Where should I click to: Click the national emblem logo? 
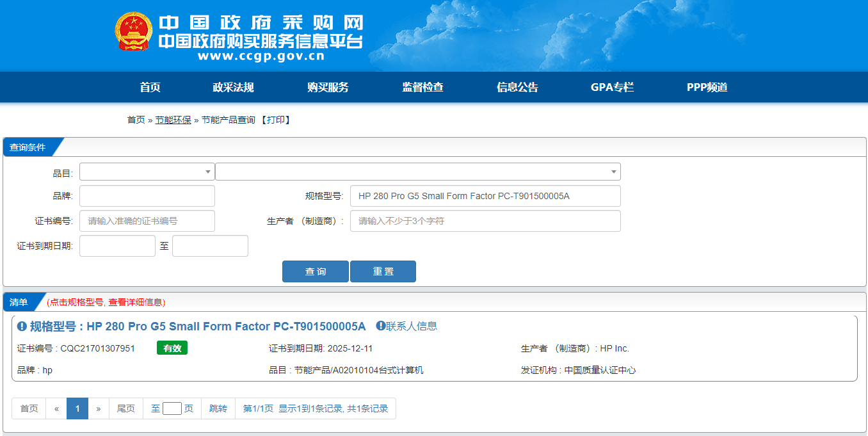(134, 32)
